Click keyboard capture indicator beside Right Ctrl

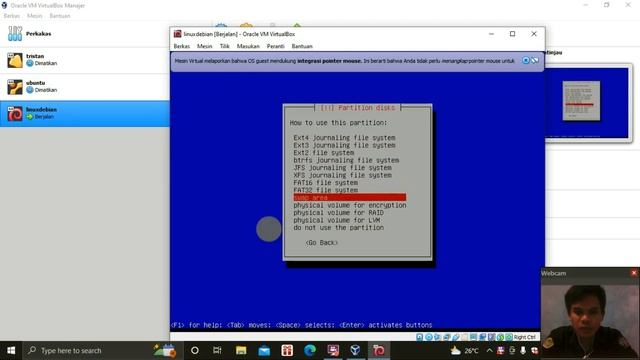coord(509,337)
